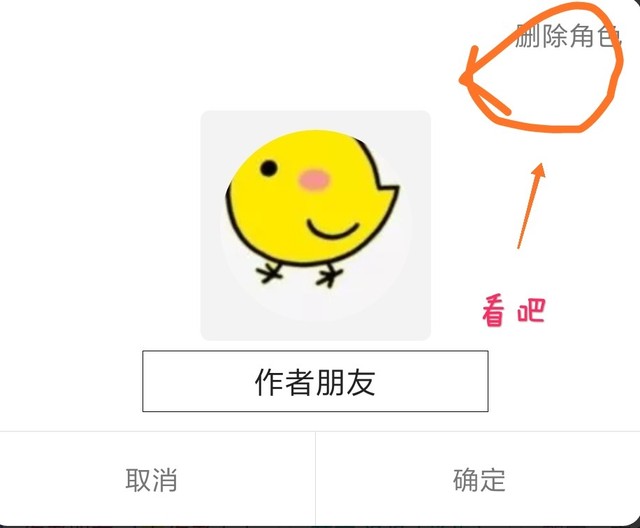Confirm the role with 确定

[x=478, y=479]
